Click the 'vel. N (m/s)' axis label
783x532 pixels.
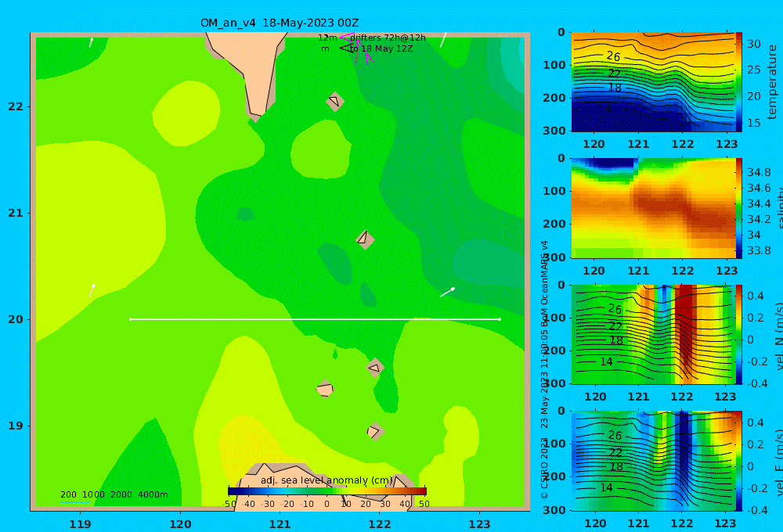tap(778, 336)
